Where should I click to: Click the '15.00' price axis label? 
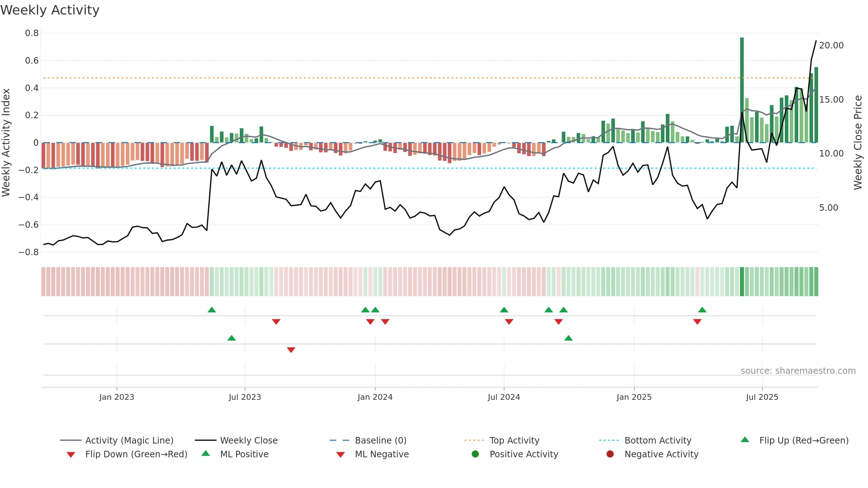[831, 99]
